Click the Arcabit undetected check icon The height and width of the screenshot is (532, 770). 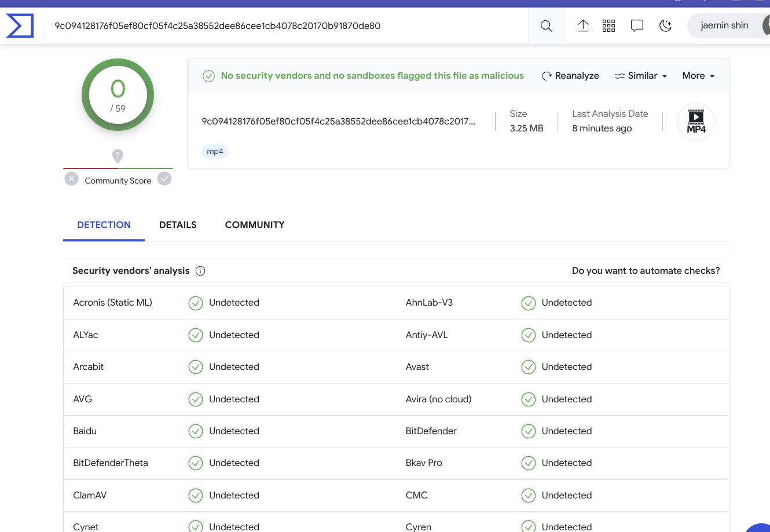point(196,367)
